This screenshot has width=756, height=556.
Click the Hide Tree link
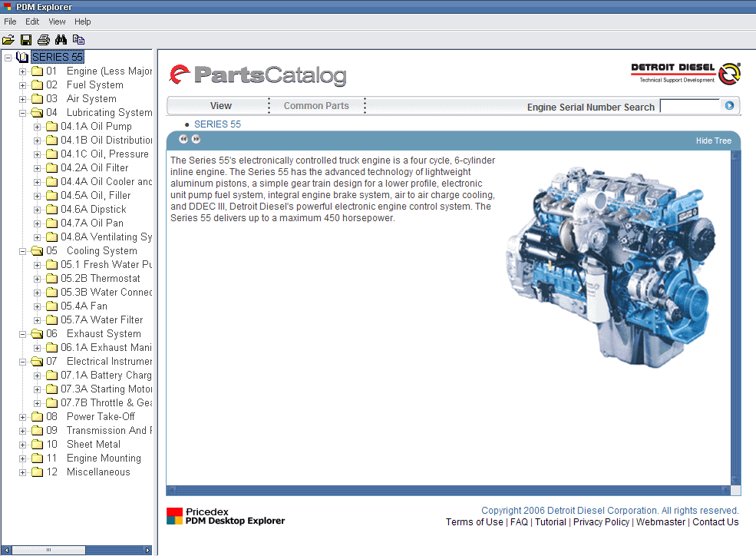[713, 141]
